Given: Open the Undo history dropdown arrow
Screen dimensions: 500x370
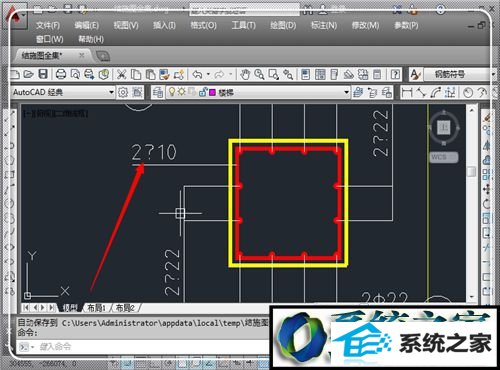Looking at the screenshot, I should point(208,74).
